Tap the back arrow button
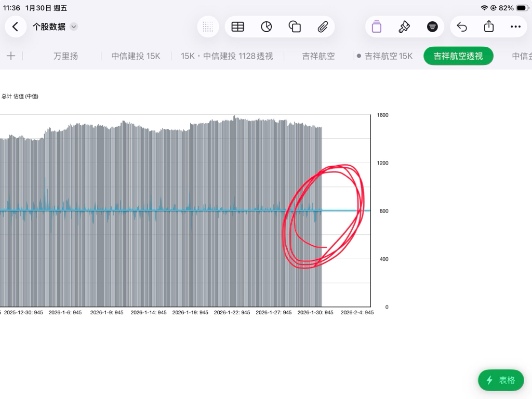 (15, 27)
